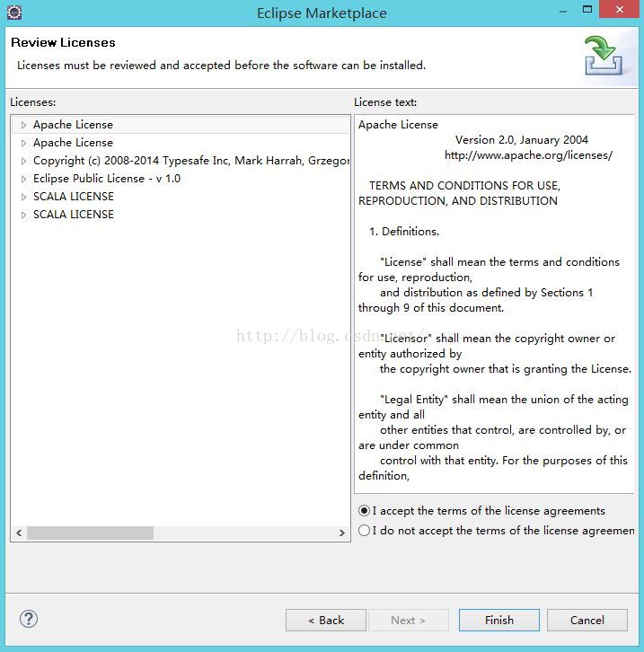Click the help question mark icon
This screenshot has width=644, height=652.
[x=28, y=619]
